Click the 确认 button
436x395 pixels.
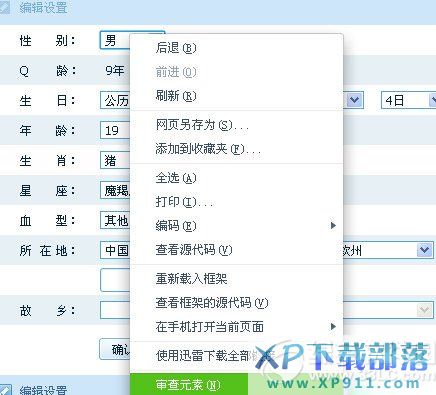coord(115,349)
